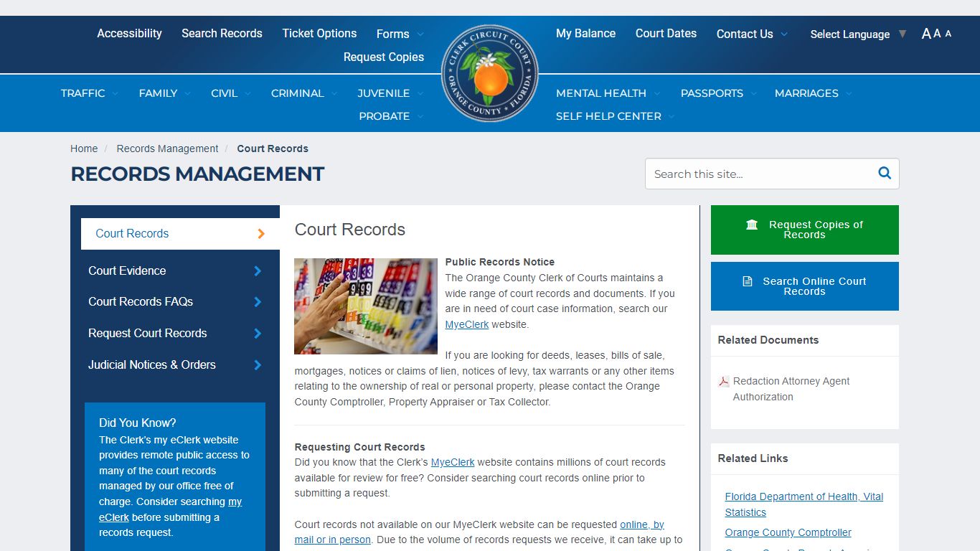Screen dimensions: 980x551
Task: Click the bank icon on the green Request Copies button
Action: pyautogui.click(x=751, y=224)
